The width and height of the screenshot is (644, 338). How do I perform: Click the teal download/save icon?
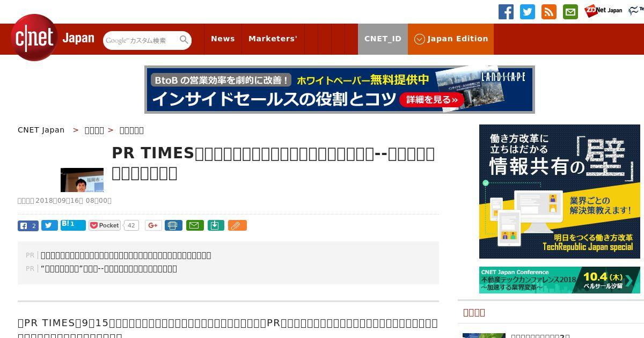[215, 225]
